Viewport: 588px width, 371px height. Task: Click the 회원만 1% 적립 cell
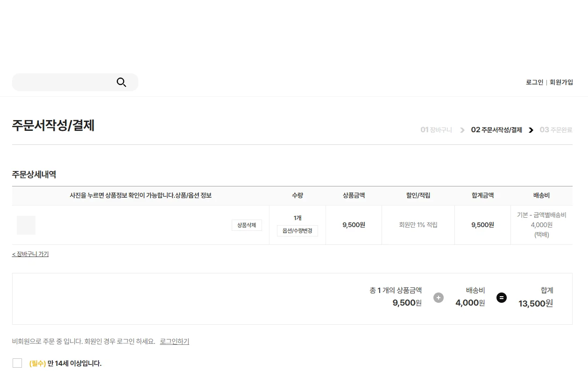pos(418,225)
